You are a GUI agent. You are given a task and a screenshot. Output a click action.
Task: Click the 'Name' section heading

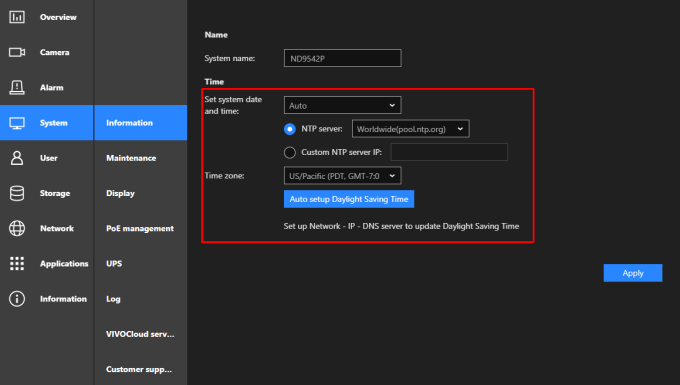tap(216, 35)
